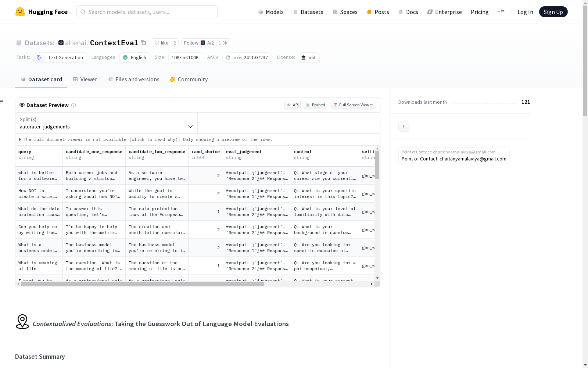
Task: Click the info icon beside Dataset Preview
Action: 73,105
